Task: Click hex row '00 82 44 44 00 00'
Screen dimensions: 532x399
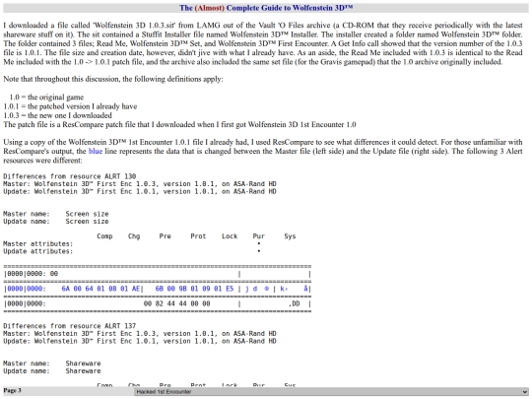Action: 176,303
